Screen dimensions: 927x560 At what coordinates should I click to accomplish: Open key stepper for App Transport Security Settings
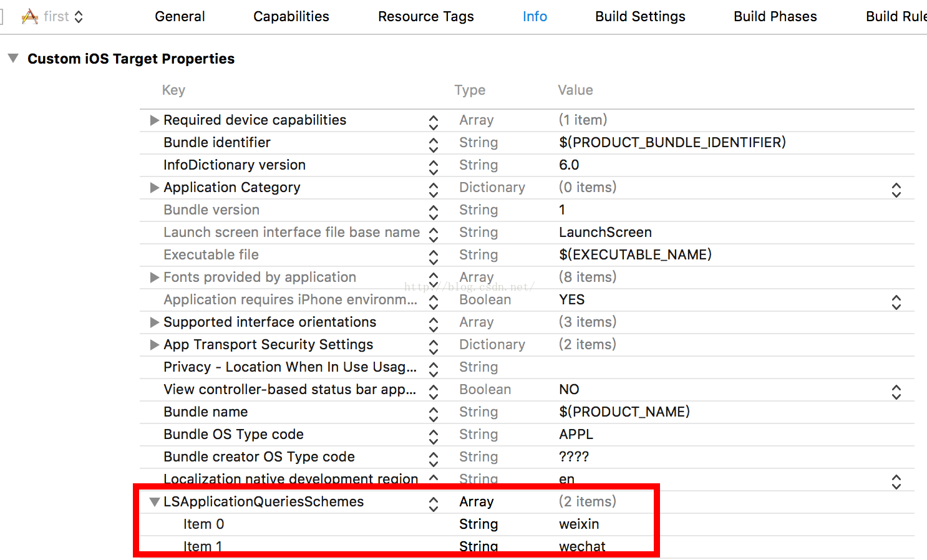pos(434,347)
